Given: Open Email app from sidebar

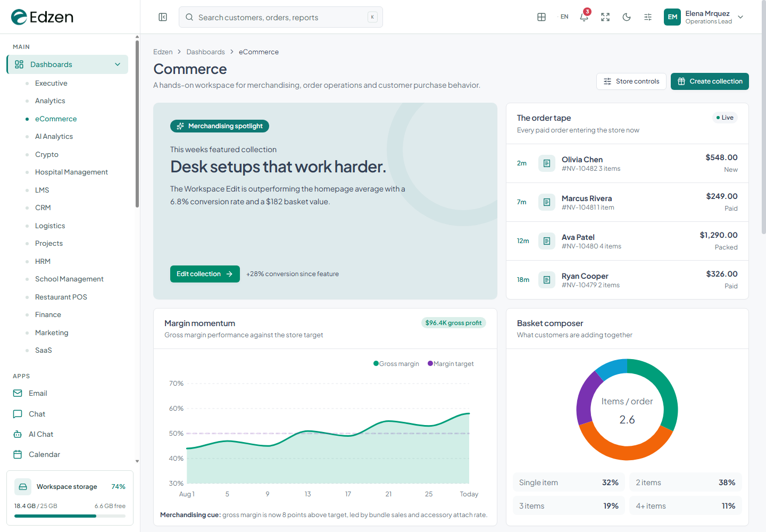Looking at the screenshot, I should point(69,393).
